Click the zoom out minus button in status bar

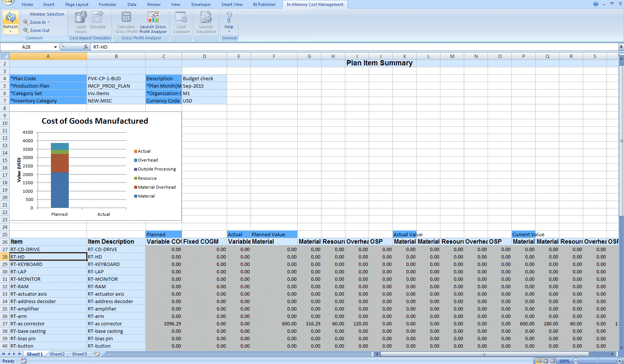click(576, 361)
